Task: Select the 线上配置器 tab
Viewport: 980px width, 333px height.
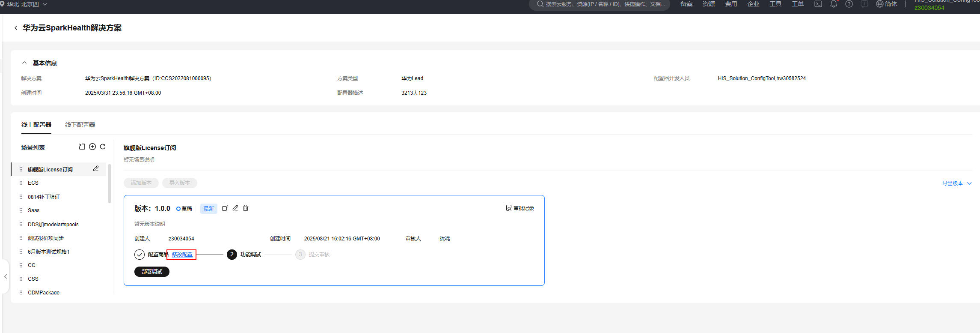Action: click(36, 125)
